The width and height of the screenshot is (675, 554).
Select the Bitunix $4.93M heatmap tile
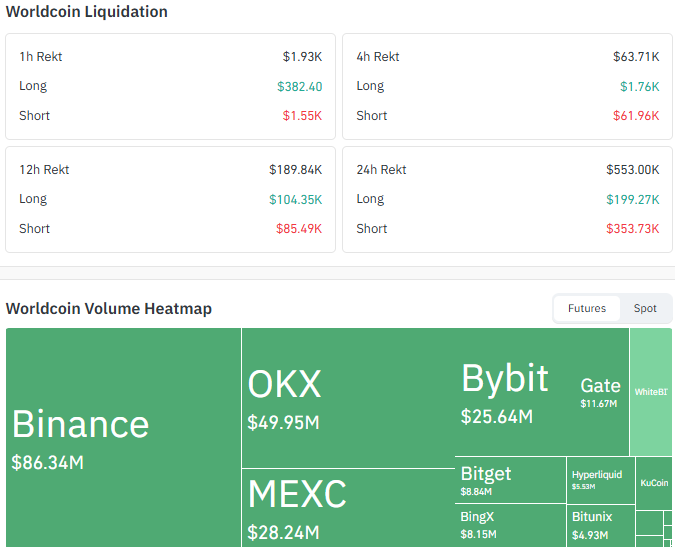(601, 526)
